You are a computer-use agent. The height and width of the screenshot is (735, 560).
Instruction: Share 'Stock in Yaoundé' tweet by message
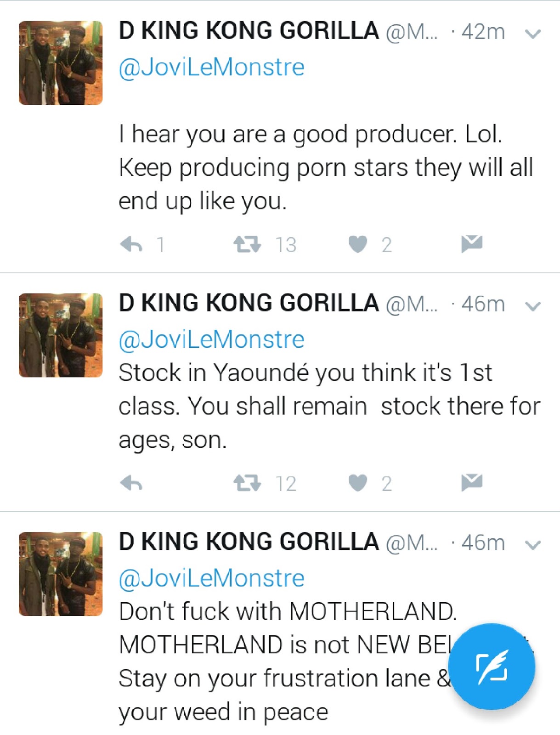(472, 482)
